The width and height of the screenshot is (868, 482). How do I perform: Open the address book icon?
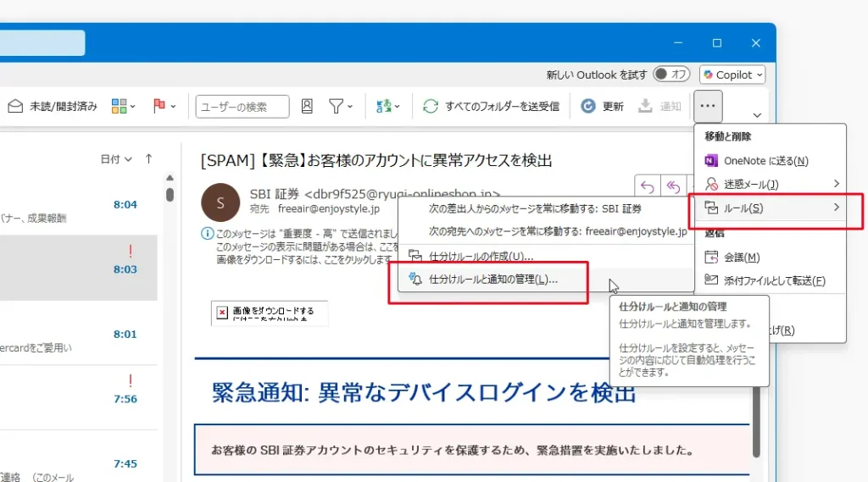pyautogui.click(x=307, y=106)
